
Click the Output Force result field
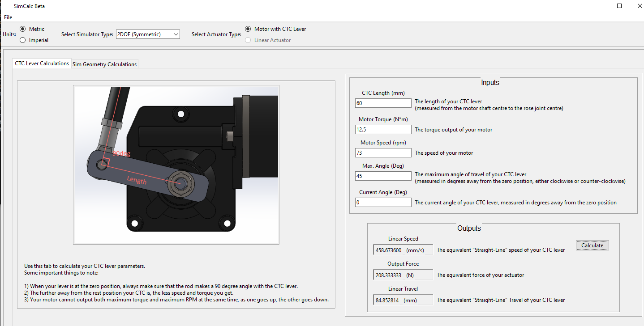(x=403, y=275)
